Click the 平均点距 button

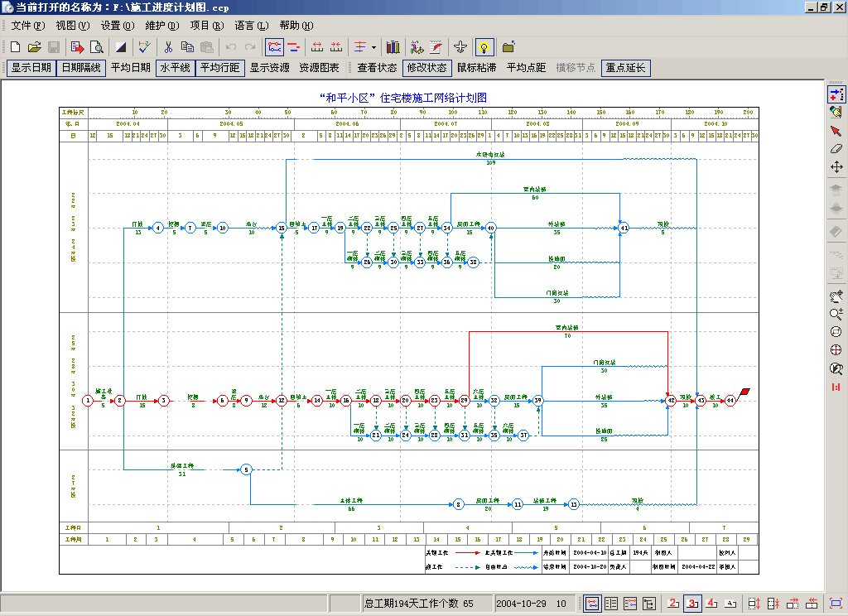526,68
